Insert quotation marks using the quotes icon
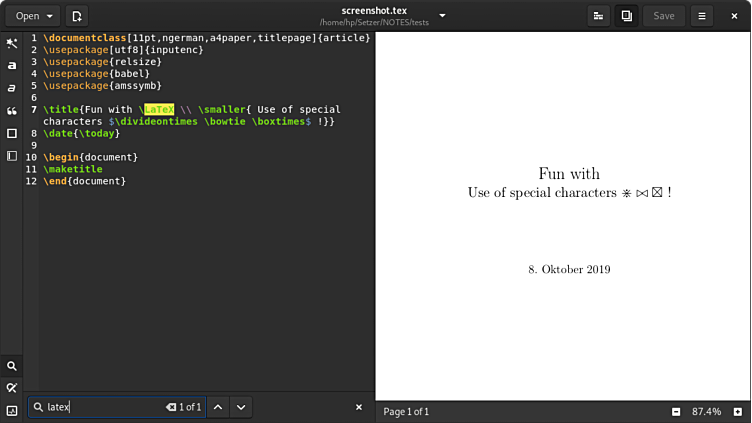Screen dimensions: 752x423 pyautogui.click(x=12, y=111)
